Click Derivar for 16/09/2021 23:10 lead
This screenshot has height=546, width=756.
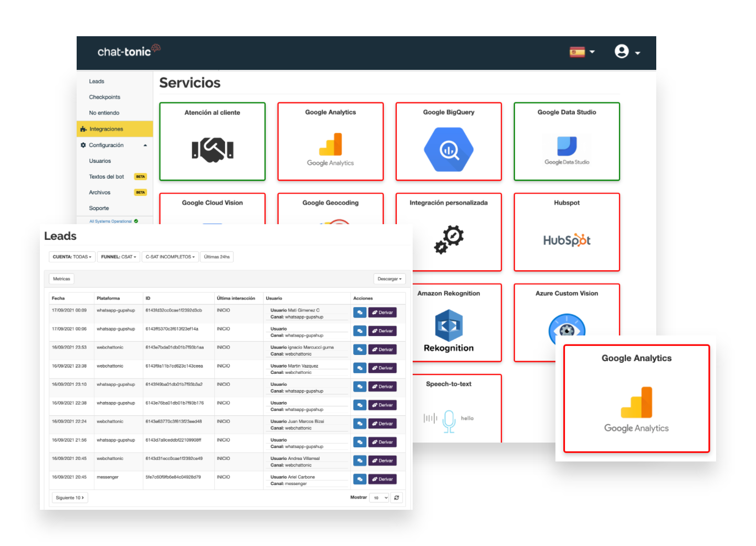[382, 386]
